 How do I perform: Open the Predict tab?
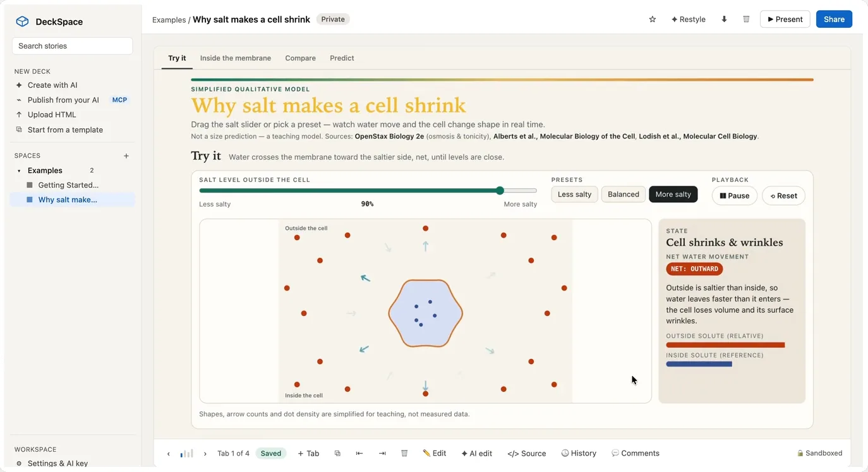click(x=342, y=58)
